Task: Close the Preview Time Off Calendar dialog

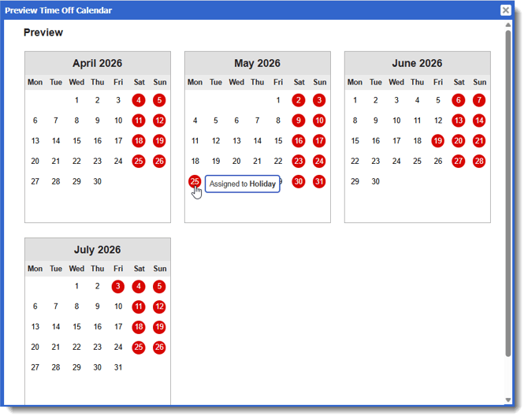Action: [x=505, y=10]
